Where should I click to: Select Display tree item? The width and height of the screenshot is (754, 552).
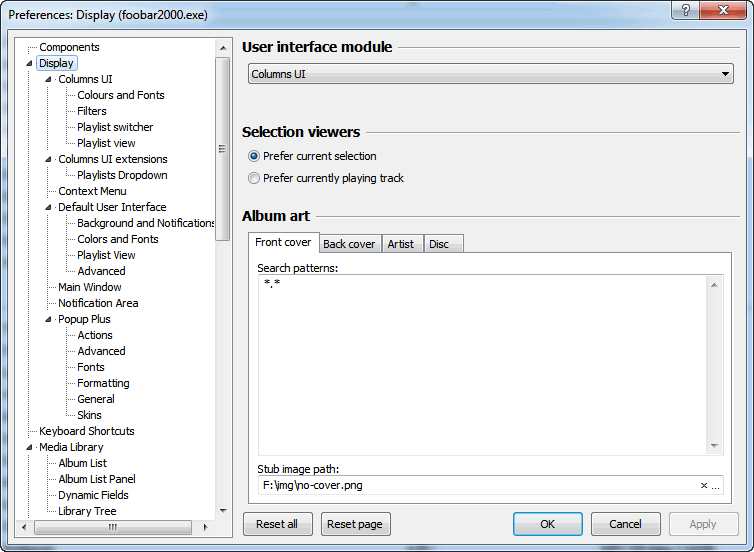point(56,63)
